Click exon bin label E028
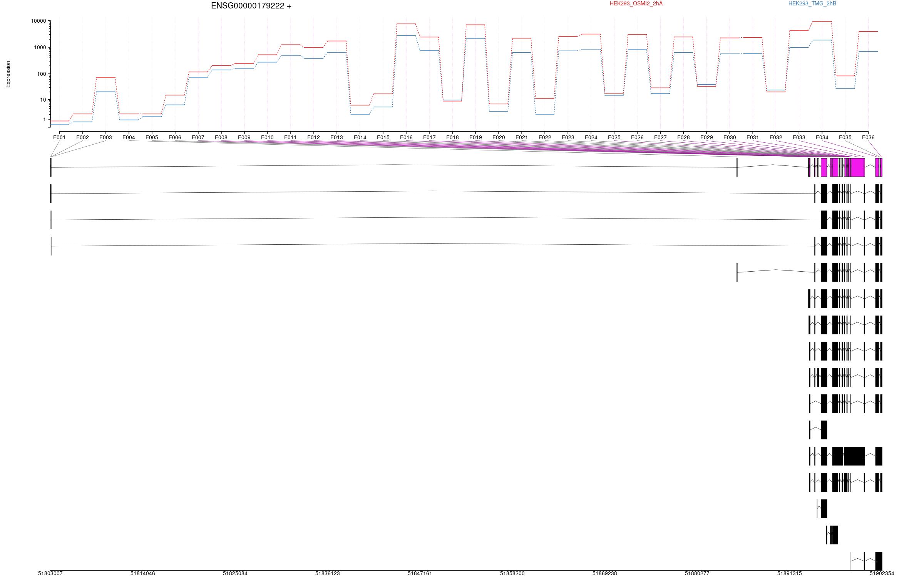The width and height of the screenshot is (924, 581). (683, 137)
